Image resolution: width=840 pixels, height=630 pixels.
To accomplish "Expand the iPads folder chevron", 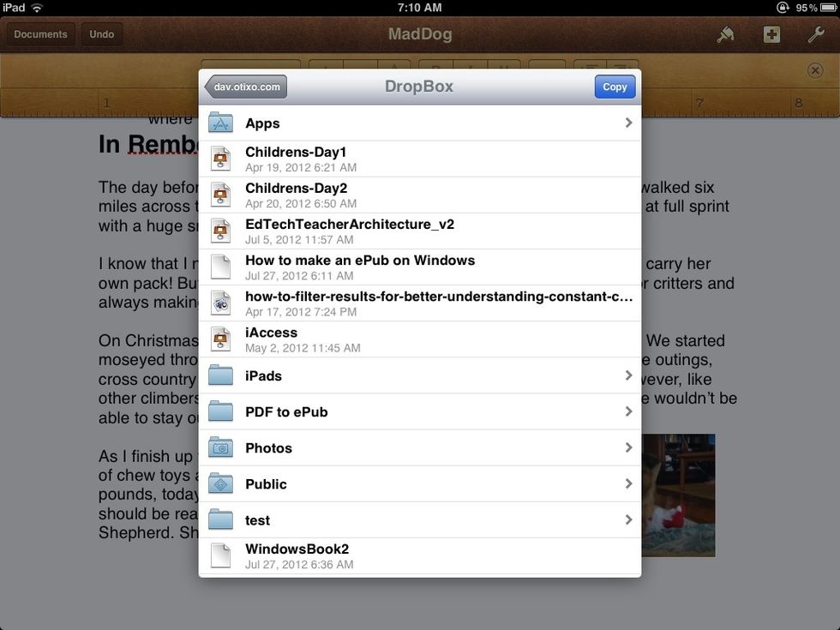I will point(628,375).
